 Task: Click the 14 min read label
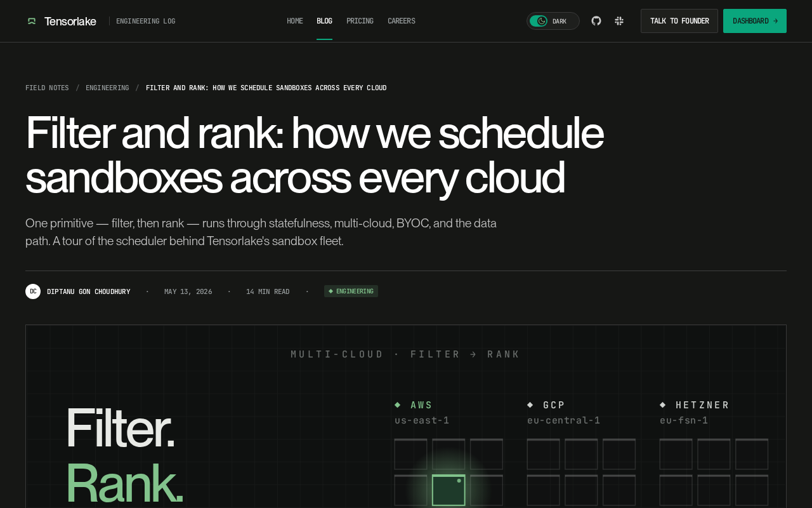pos(268,291)
